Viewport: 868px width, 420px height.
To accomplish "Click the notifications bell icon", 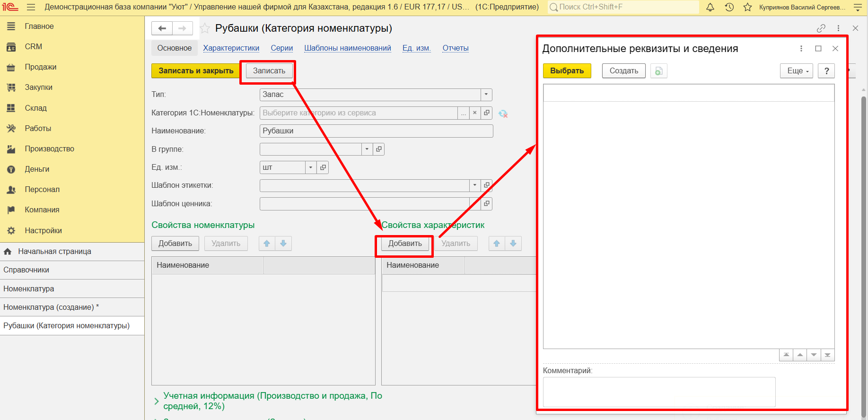I will tap(710, 7).
